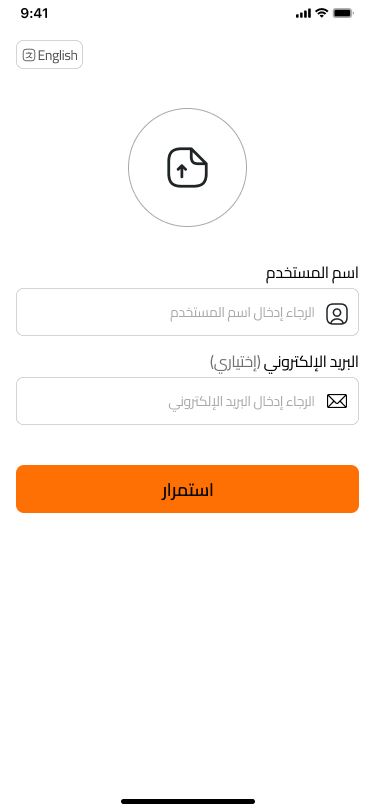The width and height of the screenshot is (375, 812).
Task: Tap the (إختياري) optional hint text
Action: tap(235, 362)
